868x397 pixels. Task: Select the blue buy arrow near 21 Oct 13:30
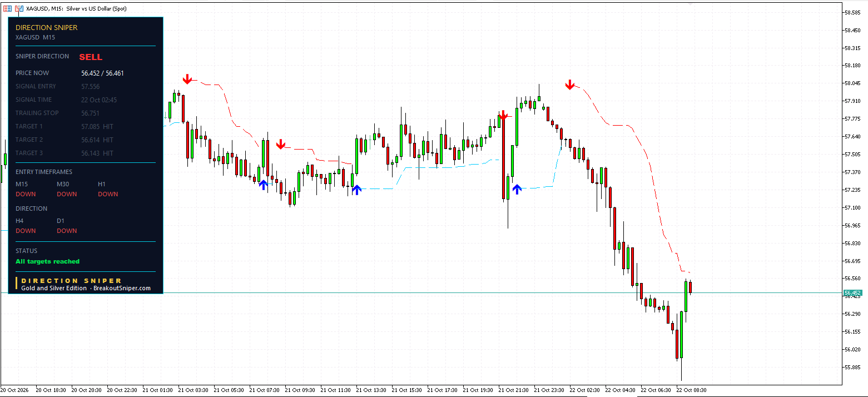tap(356, 190)
